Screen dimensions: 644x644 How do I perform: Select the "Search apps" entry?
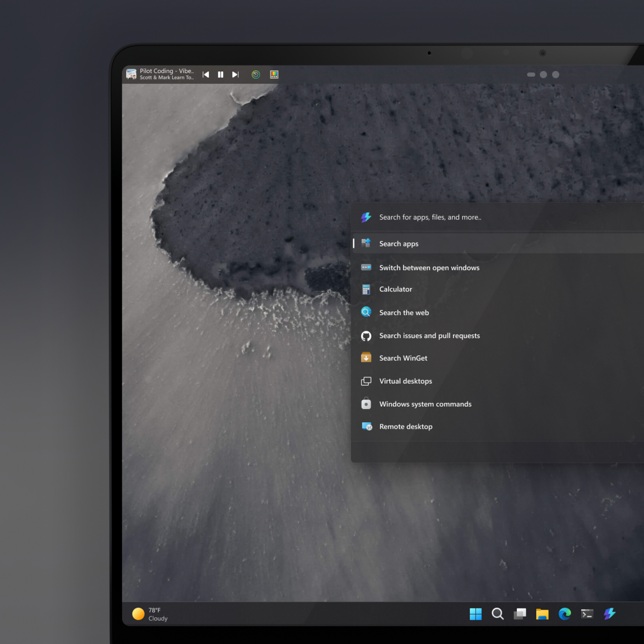pyautogui.click(x=399, y=244)
